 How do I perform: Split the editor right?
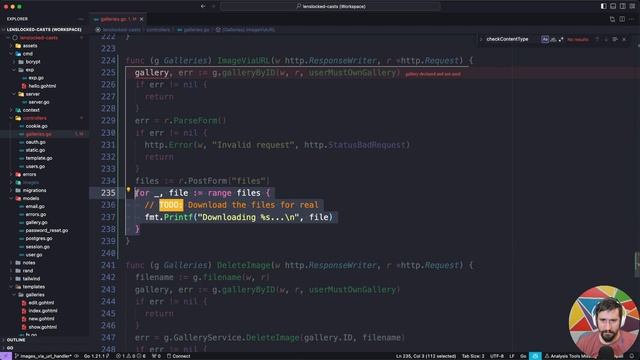(622, 19)
